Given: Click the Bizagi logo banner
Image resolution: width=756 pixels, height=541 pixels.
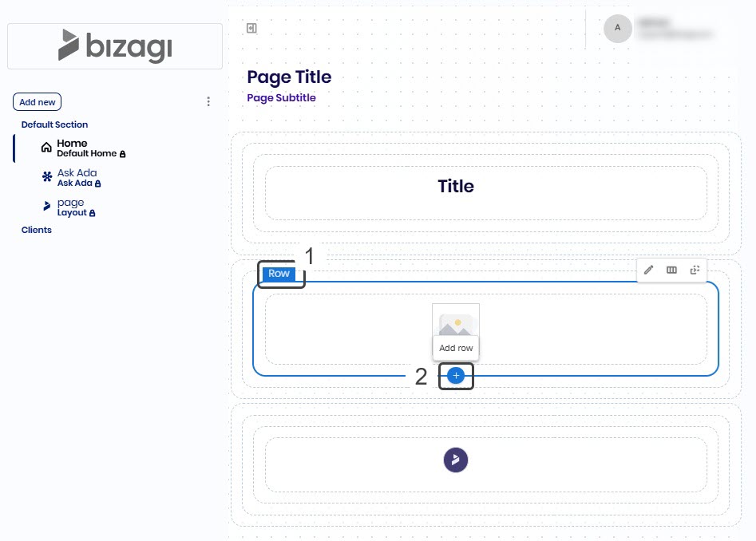Looking at the screenshot, I should pyautogui.click(x=115, y=45).
